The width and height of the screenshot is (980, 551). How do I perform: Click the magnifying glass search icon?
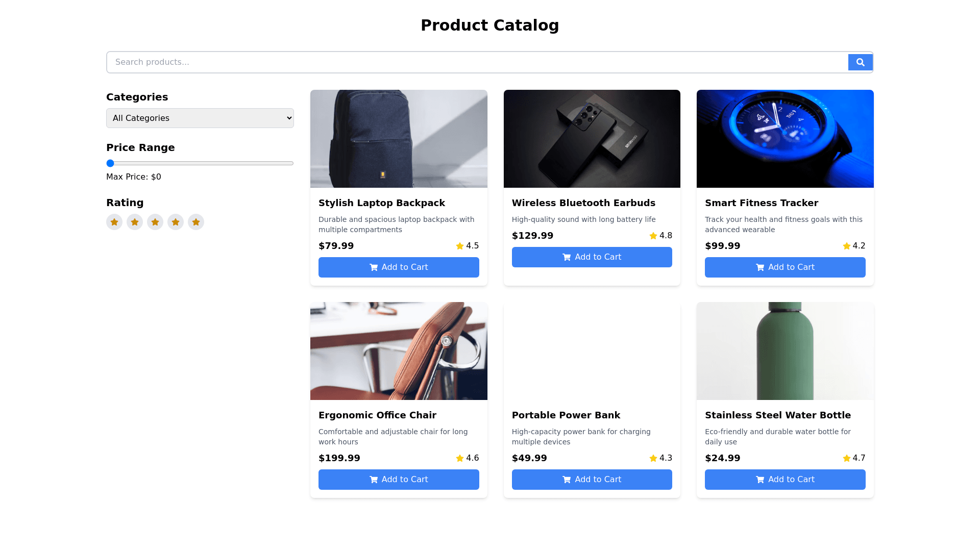[x=860, y=62]
